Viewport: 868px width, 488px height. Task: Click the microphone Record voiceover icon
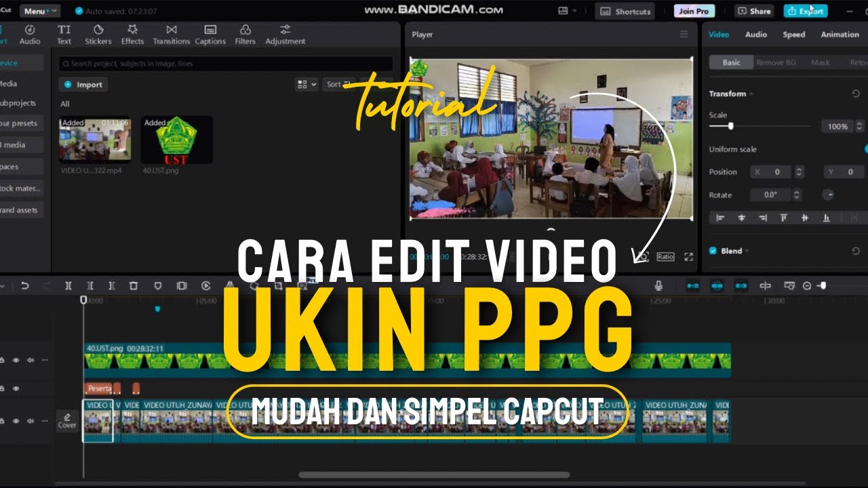tap(658, 286)
